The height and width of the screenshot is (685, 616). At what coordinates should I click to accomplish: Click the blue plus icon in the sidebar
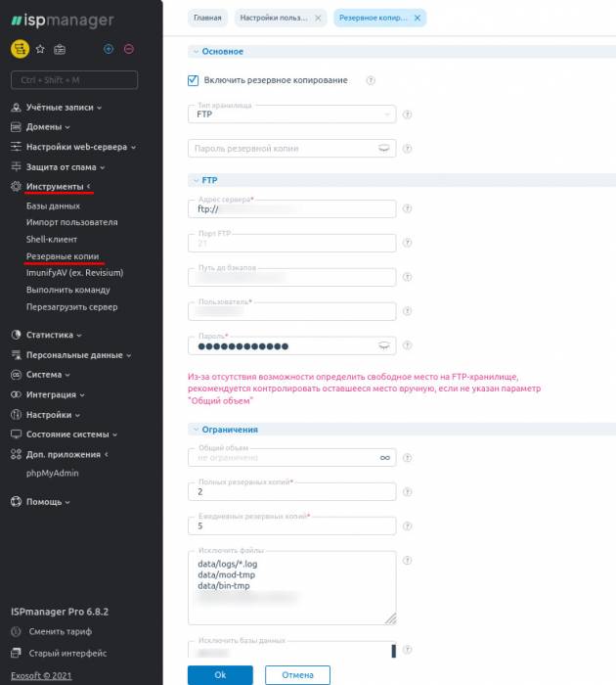coord(109,49)
